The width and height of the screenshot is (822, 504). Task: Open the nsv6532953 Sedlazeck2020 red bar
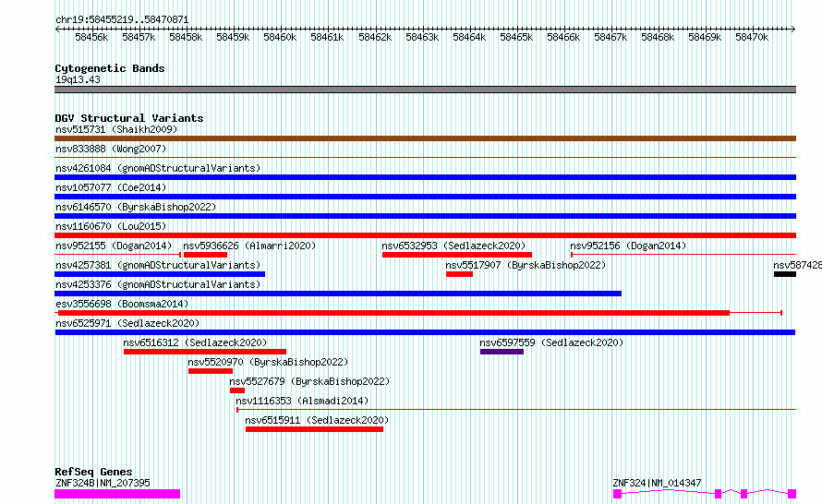457,255
